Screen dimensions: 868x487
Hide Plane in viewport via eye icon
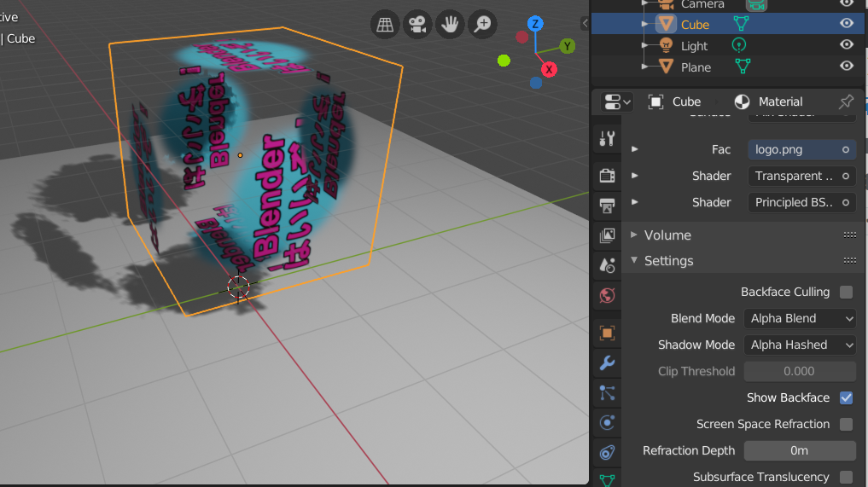847,66
